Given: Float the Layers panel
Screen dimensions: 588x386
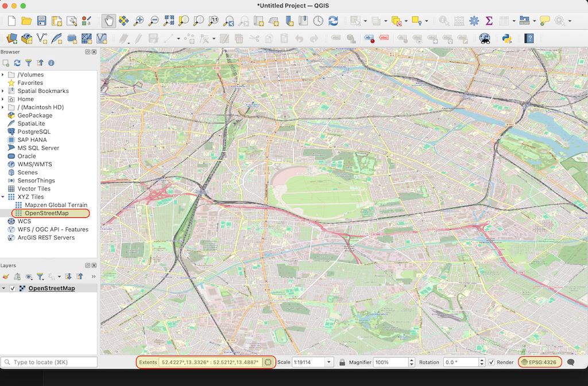Looking at the screenshot, I should coord(87,266).
